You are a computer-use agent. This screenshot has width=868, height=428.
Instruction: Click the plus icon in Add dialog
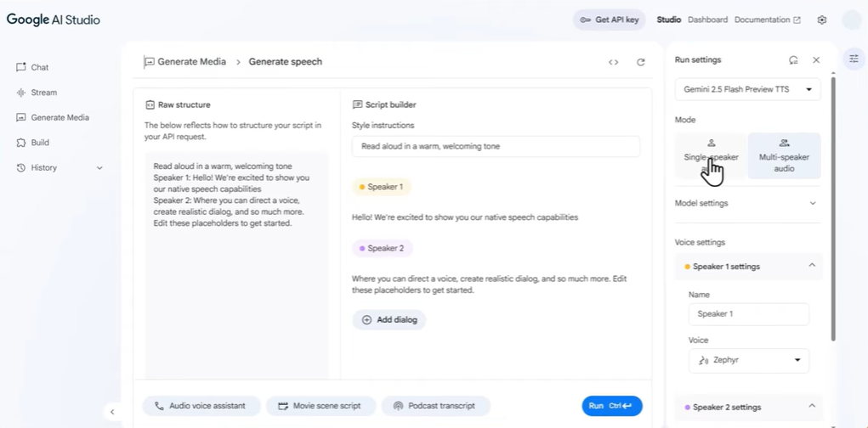point(366,319)
